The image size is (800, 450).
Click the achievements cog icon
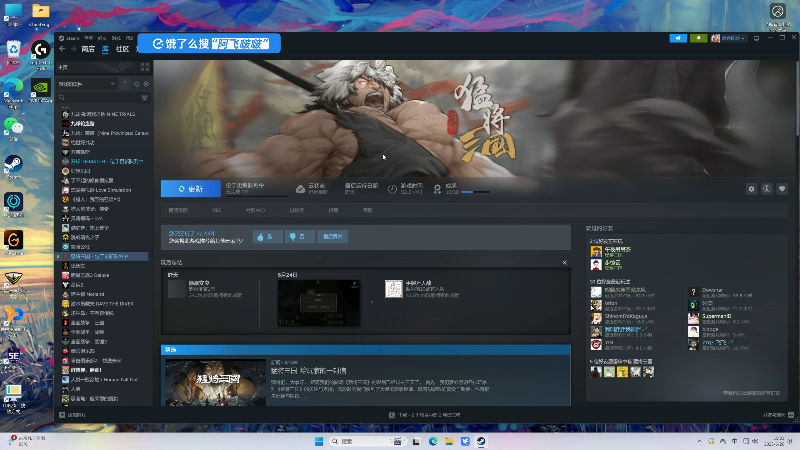[x=437, y=189]
